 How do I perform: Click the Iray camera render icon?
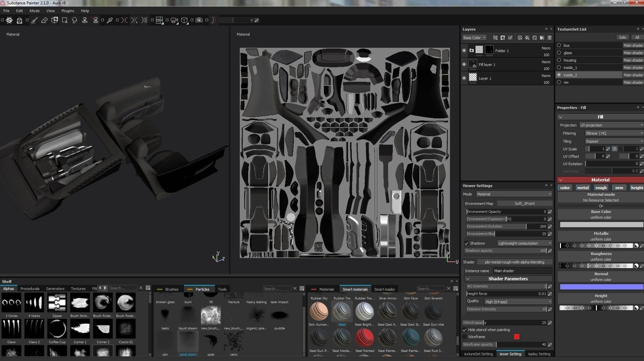click(x=199, y=20)
